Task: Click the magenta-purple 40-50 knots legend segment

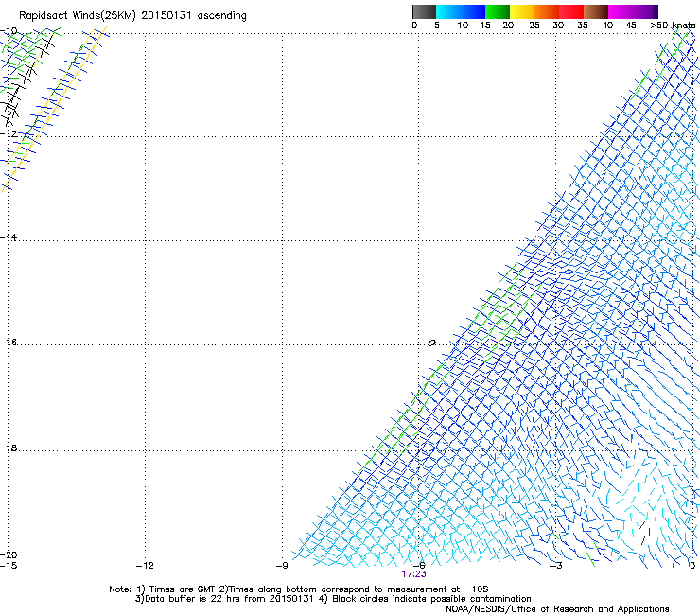Action: pyautogui.click(x=633, y=11)
